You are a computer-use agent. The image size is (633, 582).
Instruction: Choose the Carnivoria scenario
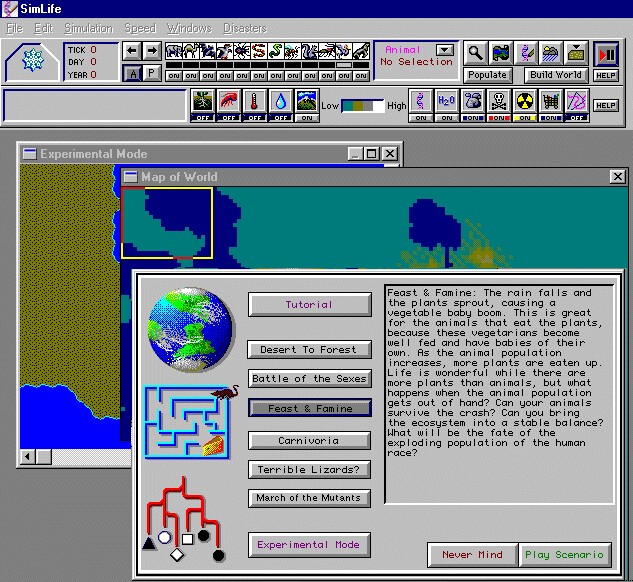pos(309,440)
